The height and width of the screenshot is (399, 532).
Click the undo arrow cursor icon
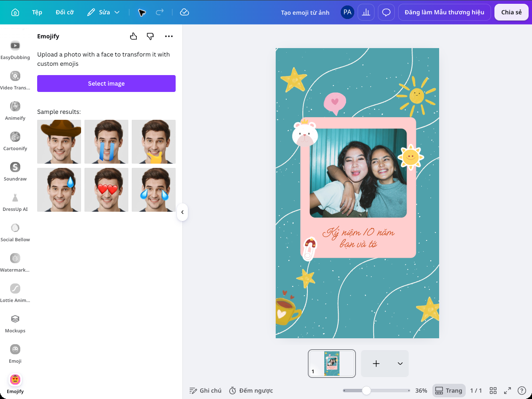click(x=142, y=12)
